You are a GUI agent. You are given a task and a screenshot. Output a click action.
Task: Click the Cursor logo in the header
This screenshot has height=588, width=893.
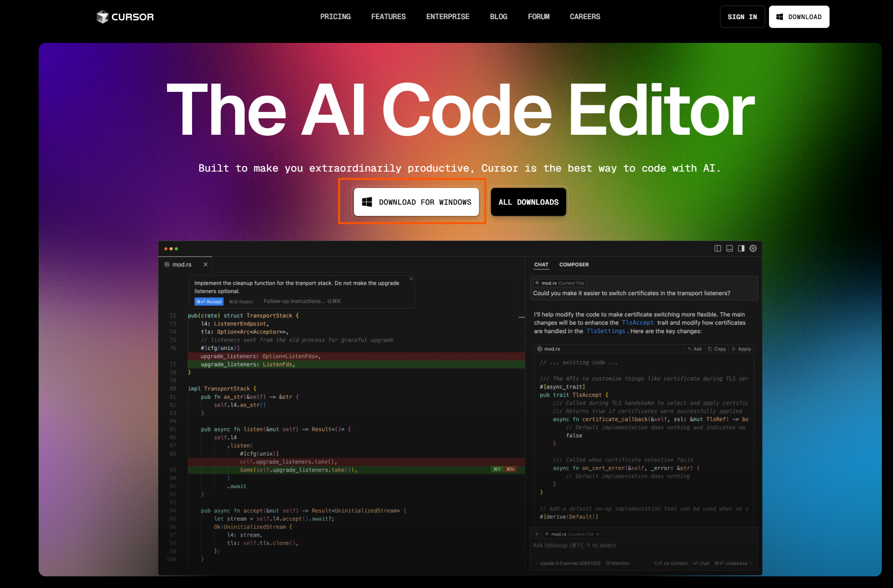click(125, 17)
